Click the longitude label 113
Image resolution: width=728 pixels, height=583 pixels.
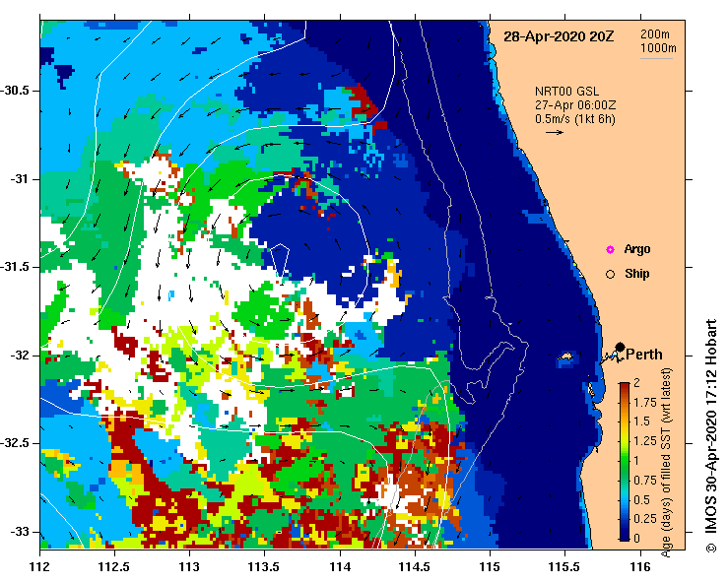(190, 567)
